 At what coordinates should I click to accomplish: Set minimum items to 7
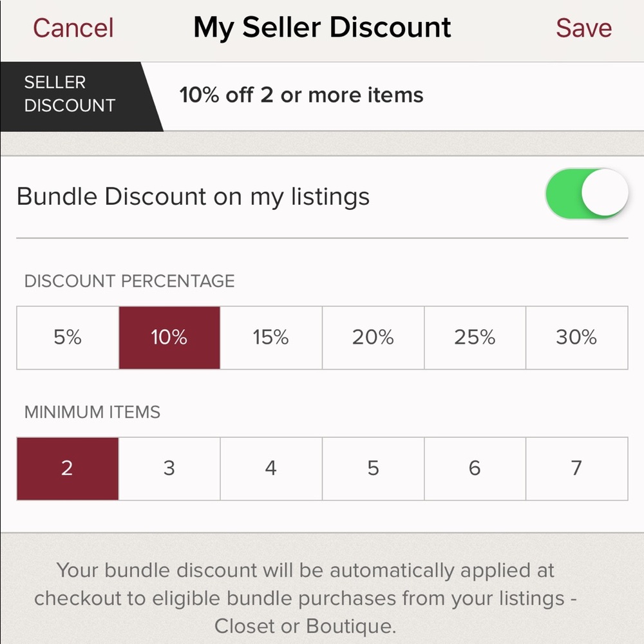click(x=577, y=468)
